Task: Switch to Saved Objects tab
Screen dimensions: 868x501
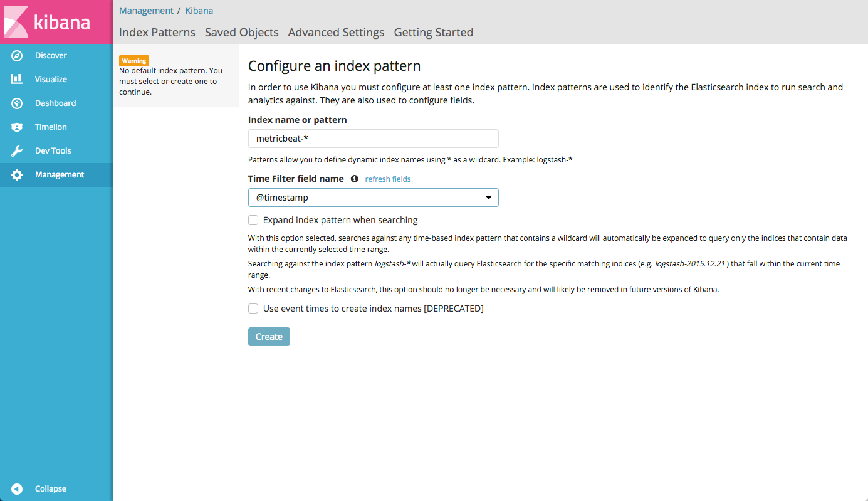Action: (x=242, y=33)
